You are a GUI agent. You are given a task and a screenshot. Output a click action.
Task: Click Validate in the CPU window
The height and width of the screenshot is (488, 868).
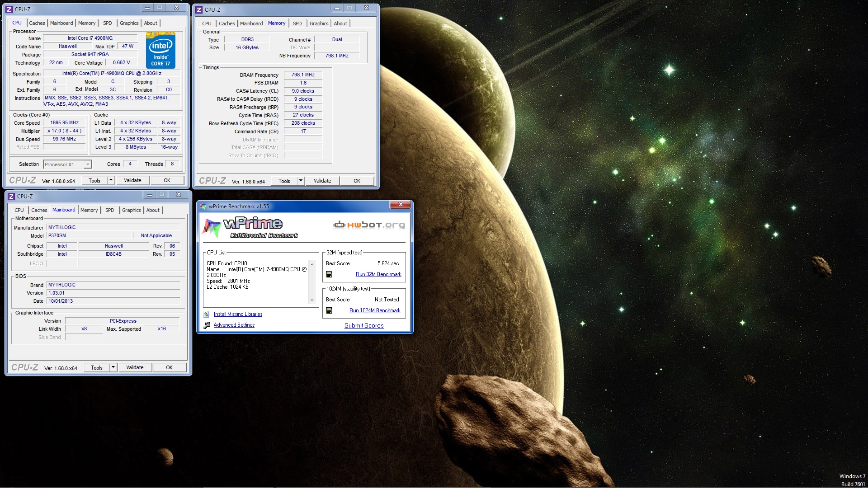[x=132, y=180]
